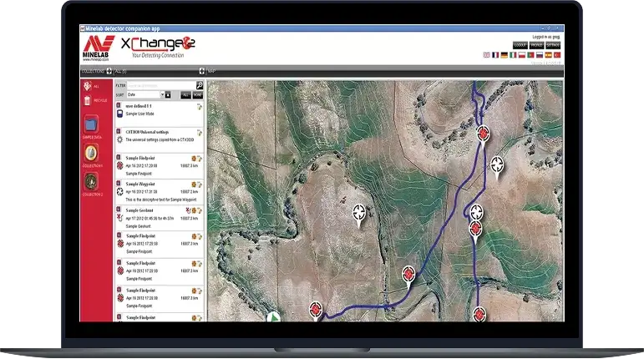Image resolution: width=644 pixels, height=359 pixels.
Task: Click the detector mode icon under 'user defined'
Action: (119, 114)
